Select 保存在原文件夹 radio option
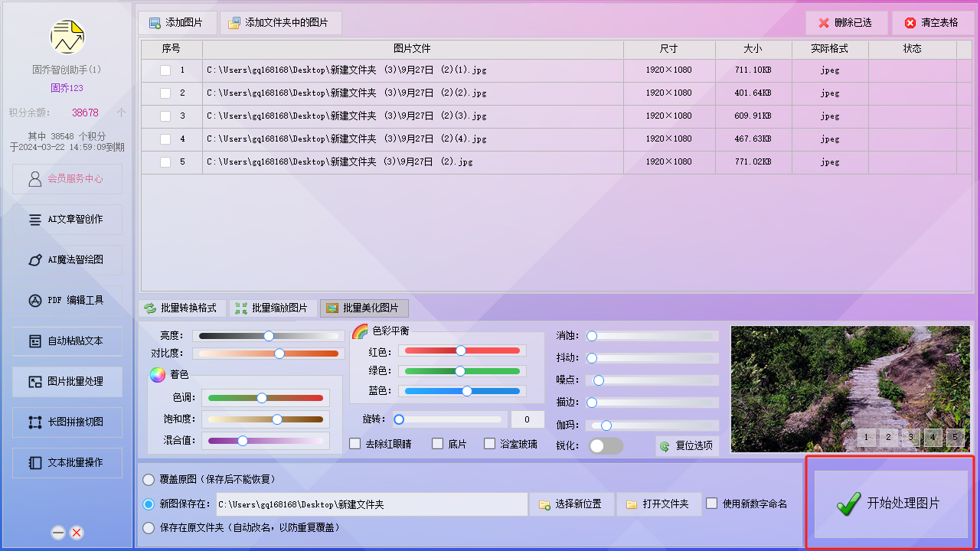 [x=149, y=528]
